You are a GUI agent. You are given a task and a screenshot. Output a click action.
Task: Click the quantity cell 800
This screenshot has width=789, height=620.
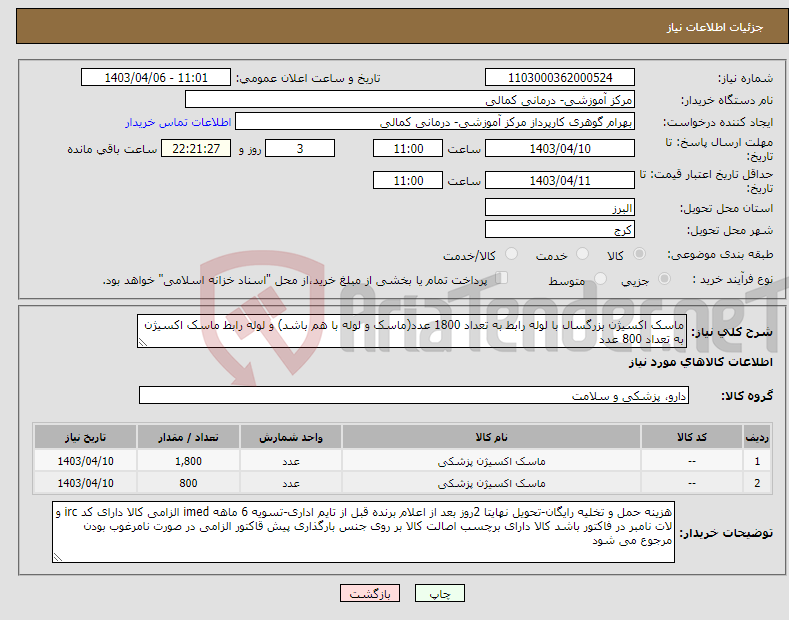pos(188,483)
